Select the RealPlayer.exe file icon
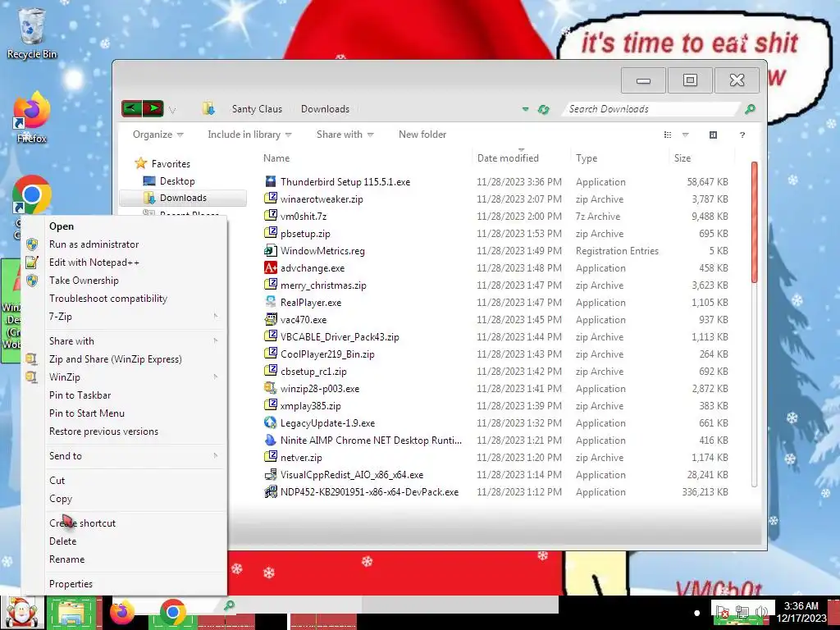 tap(271, 302)
